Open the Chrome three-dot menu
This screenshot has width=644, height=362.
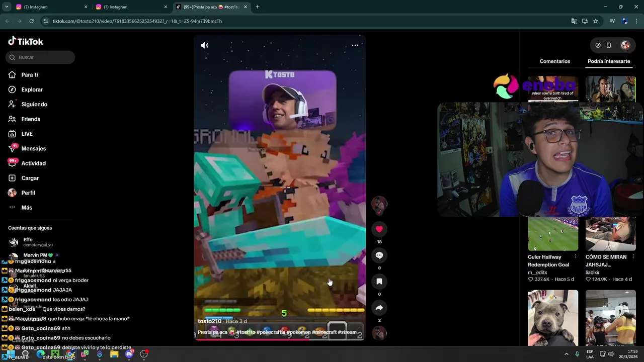click(637, 21)
